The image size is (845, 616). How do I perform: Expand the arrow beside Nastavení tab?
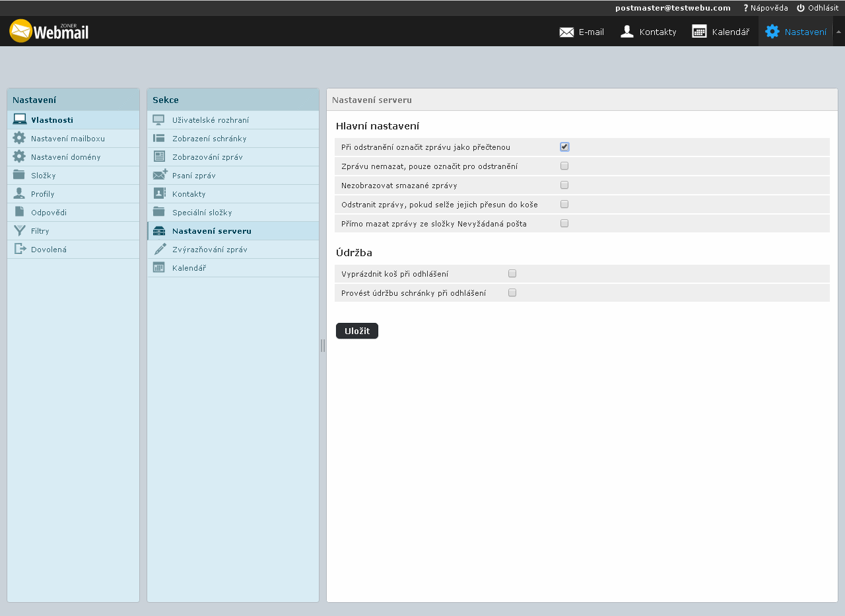pos(838,32)
